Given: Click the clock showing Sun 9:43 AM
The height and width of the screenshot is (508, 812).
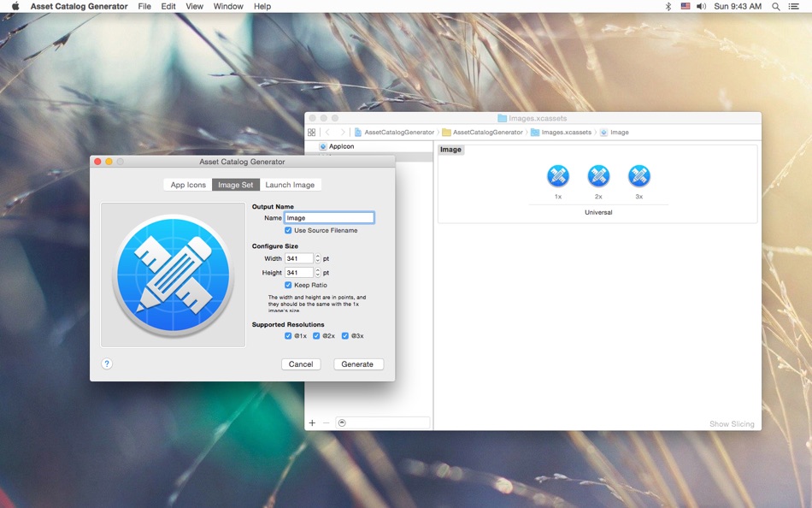Looking at the screenshot, I should (x=738, y=6).
